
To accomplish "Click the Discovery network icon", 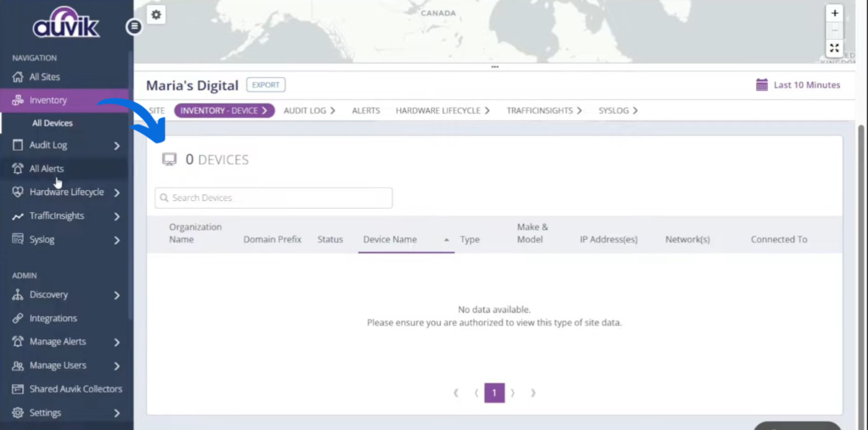I will (x=18, y=295).
